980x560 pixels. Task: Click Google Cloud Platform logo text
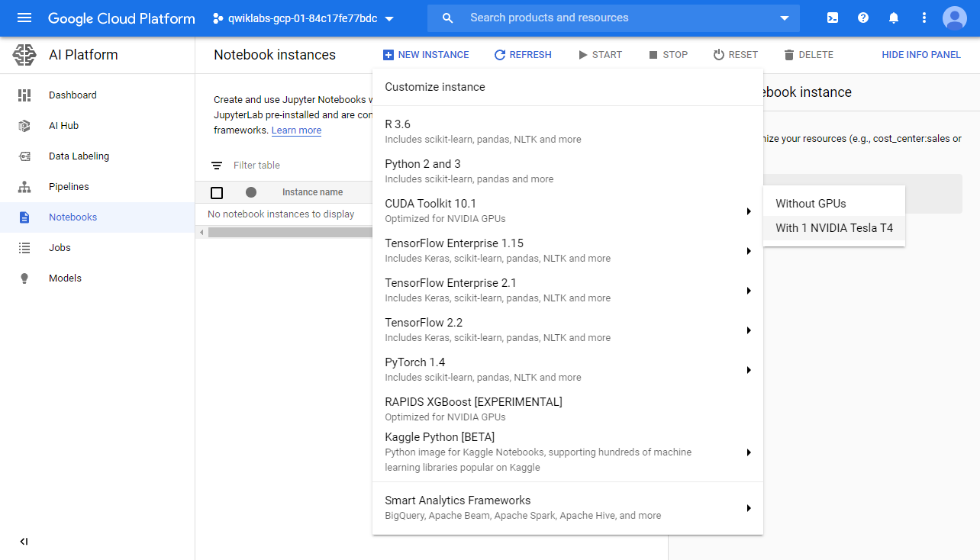[x=121, y=18]
